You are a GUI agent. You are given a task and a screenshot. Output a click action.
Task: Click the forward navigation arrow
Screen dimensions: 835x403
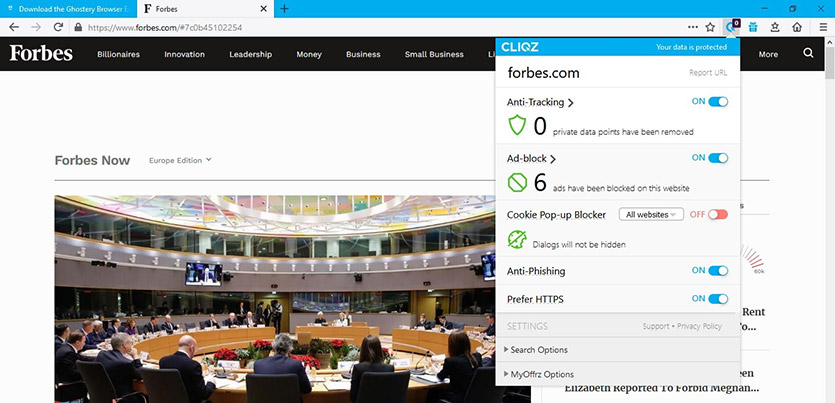coord(36,27)
